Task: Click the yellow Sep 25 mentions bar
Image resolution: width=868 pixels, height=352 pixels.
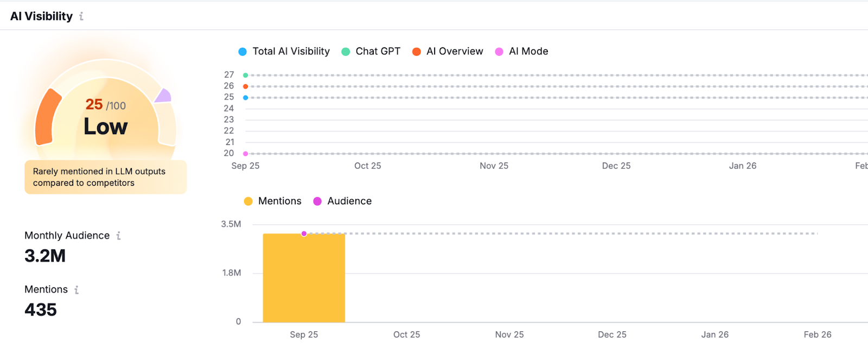Action: [x=304, y=278]
